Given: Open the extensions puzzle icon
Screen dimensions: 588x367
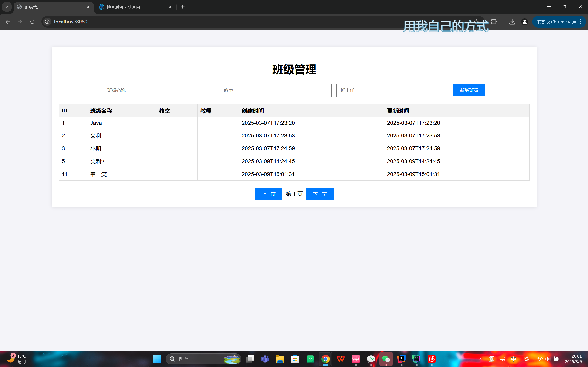Looking at the screenshot, I should tap(494, 22).
